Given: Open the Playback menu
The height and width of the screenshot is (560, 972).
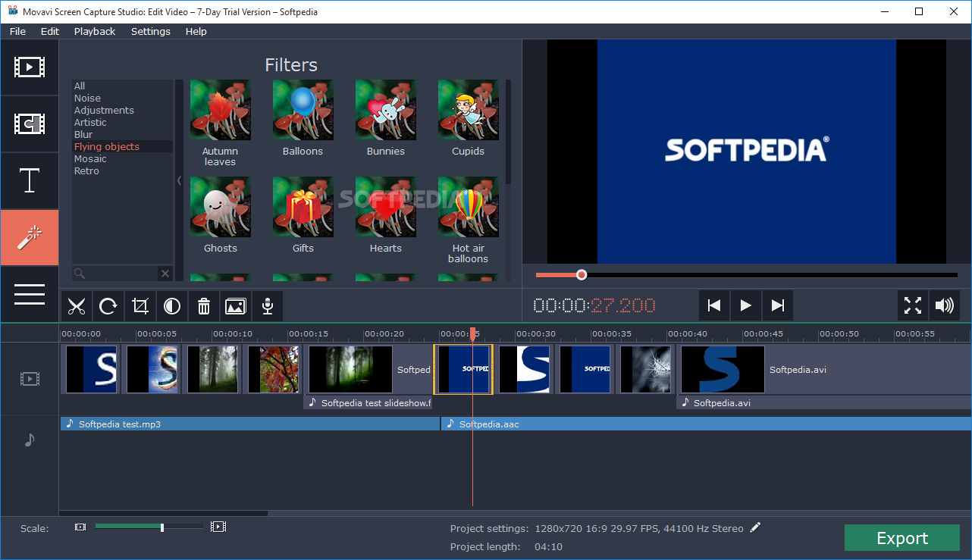Looking at the screenshot, I should [x=95, y=31].
